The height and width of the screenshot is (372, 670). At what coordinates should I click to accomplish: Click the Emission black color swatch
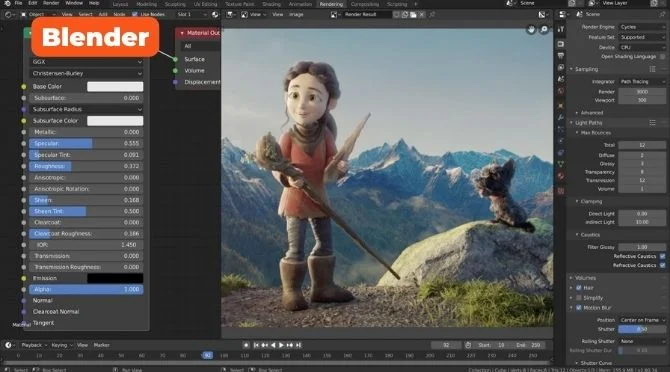pos(115,278)
